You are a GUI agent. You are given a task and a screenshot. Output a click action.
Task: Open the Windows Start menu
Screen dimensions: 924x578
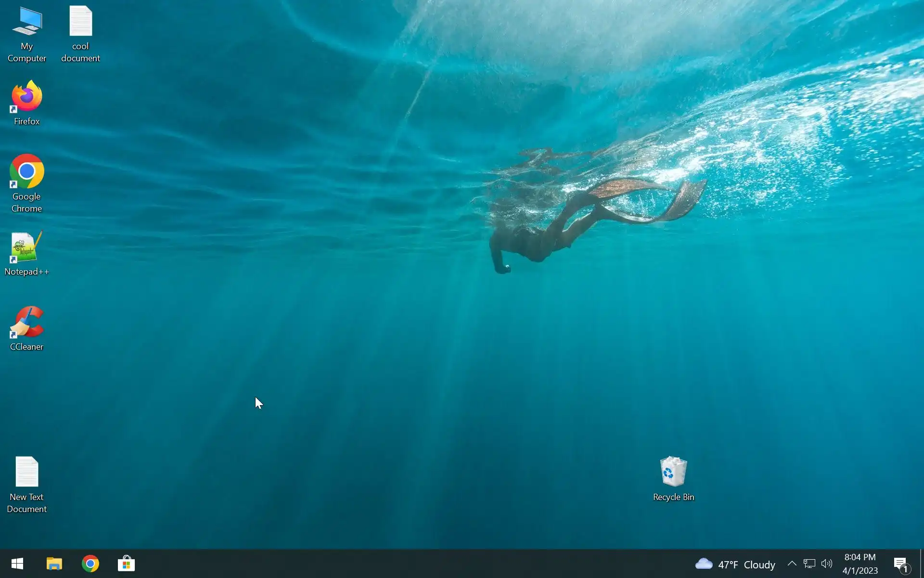coord(17,564)
